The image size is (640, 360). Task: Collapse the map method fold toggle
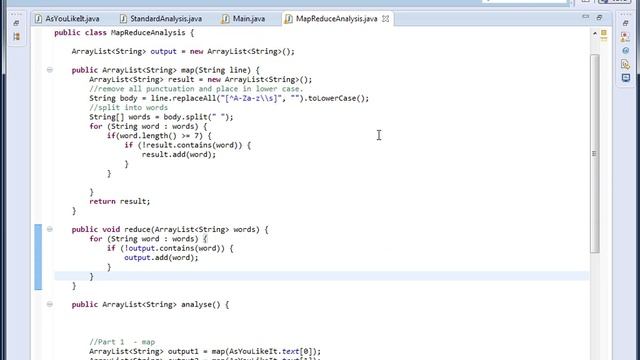[x=50, y=70]
